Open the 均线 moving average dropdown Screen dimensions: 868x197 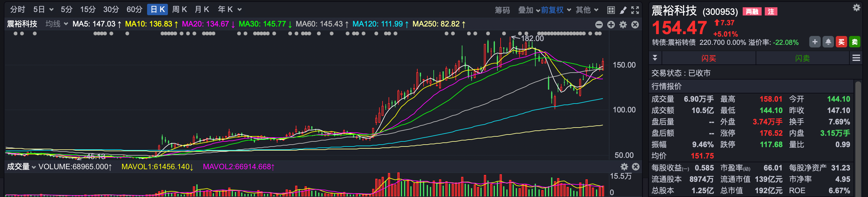point(56,24)
